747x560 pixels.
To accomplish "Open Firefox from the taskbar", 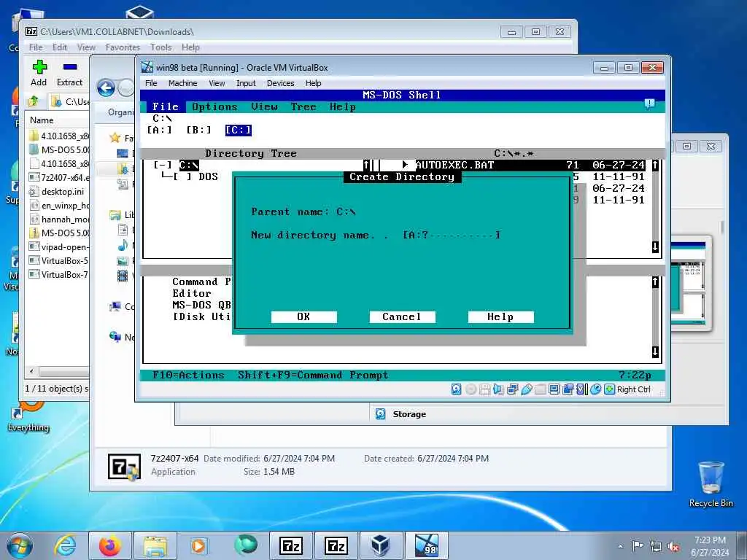I will (110, 545).
